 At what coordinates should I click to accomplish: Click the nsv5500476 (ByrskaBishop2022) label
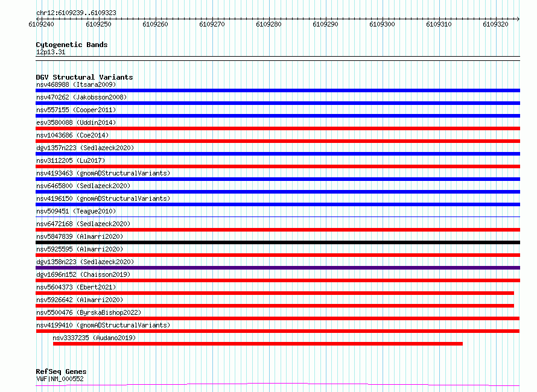pyautogui.click(x=89, y=312)
